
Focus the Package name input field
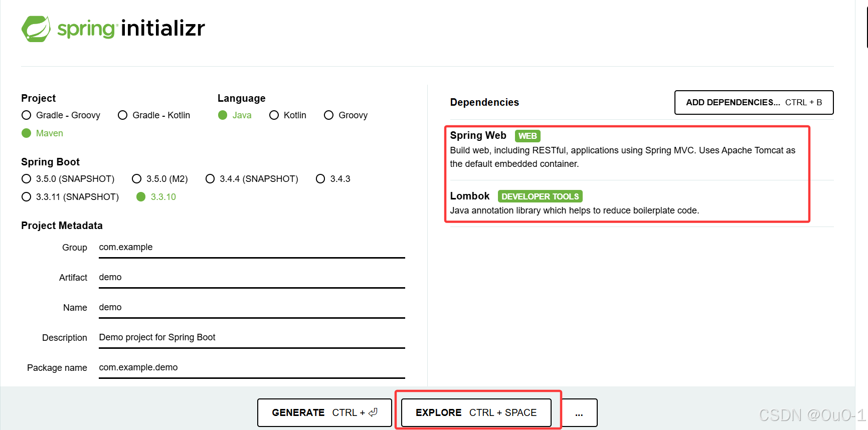[252, 368]
